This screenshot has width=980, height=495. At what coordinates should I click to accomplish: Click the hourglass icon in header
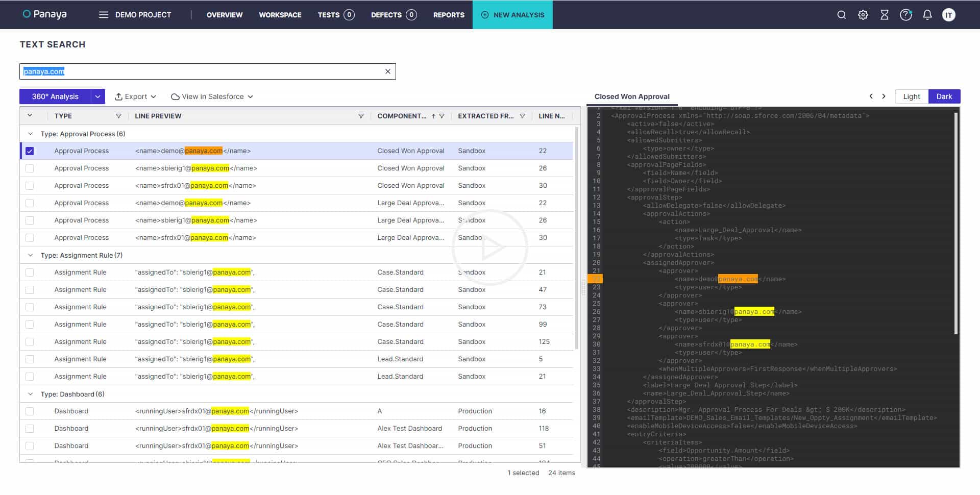(885, 15)
